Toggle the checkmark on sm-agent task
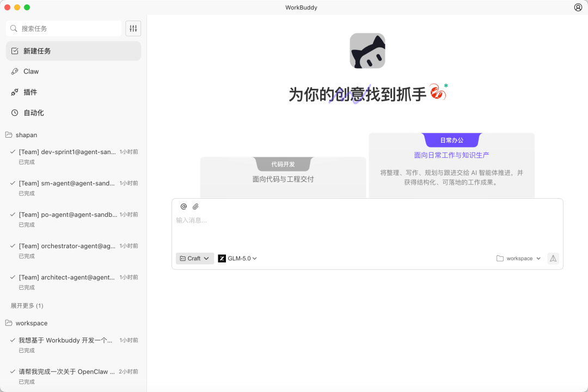The image size is (588, 392). [x=11, y=183]
